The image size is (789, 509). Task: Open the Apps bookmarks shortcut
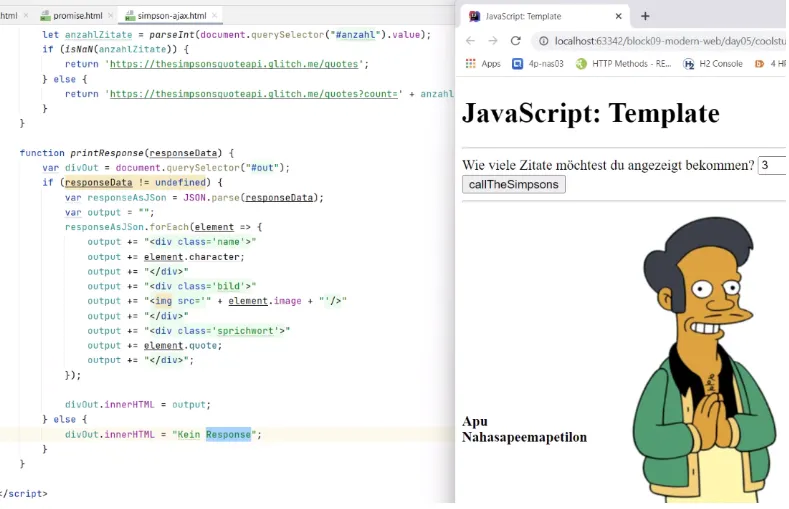(x=483, y=63)
